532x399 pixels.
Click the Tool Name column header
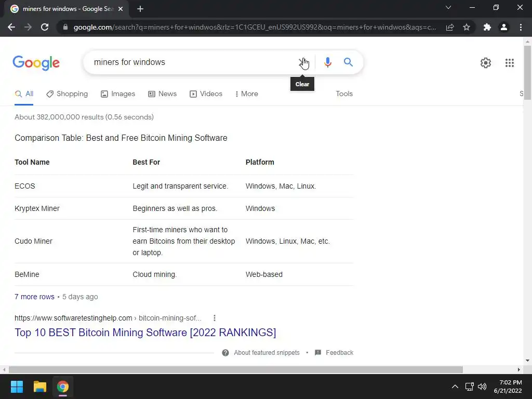tap(32, 162)
